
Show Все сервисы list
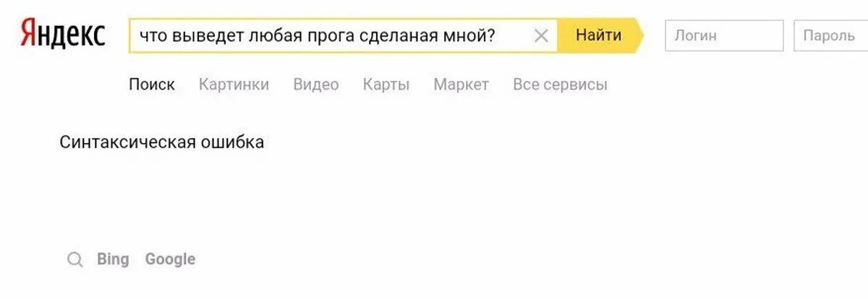pos(560,84)
